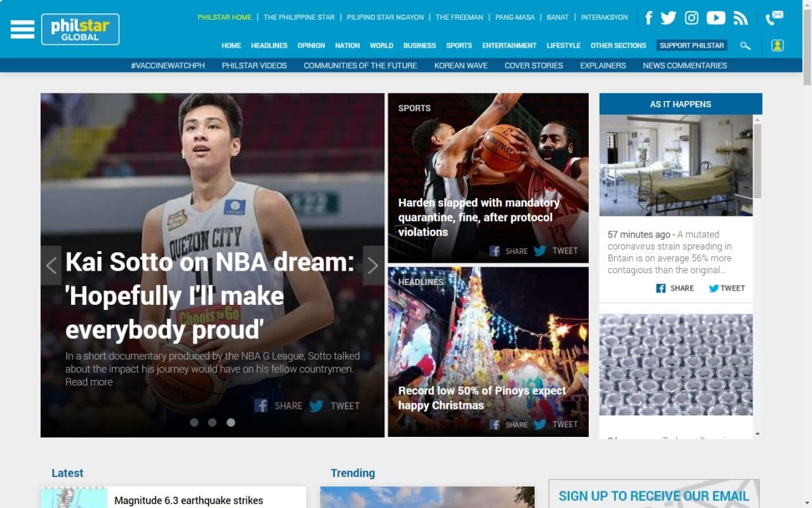Screen dimensions: 812x508
Task: Click the user account icon
Action: click(777, 46)
